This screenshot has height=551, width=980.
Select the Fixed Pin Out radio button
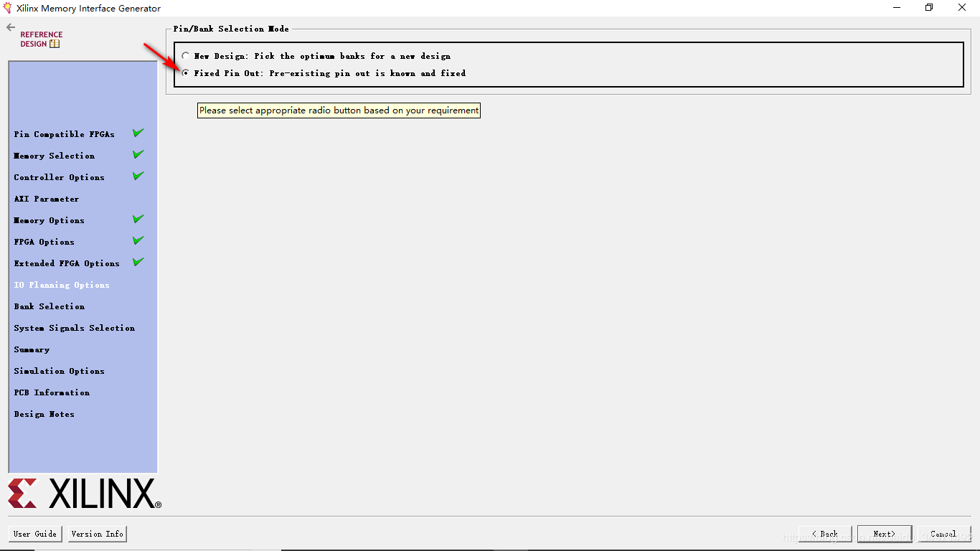coord(187,73)
